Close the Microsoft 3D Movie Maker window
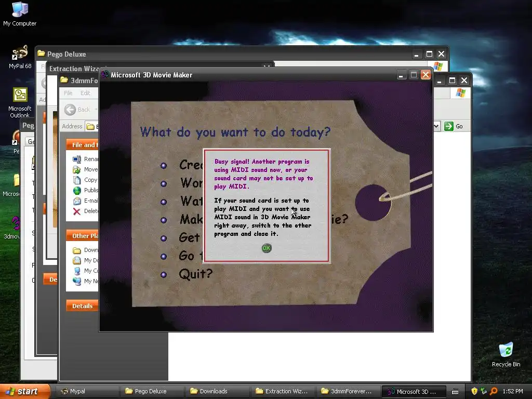Image resolution: width=532 pixels, height=399 pixels. 425,75
